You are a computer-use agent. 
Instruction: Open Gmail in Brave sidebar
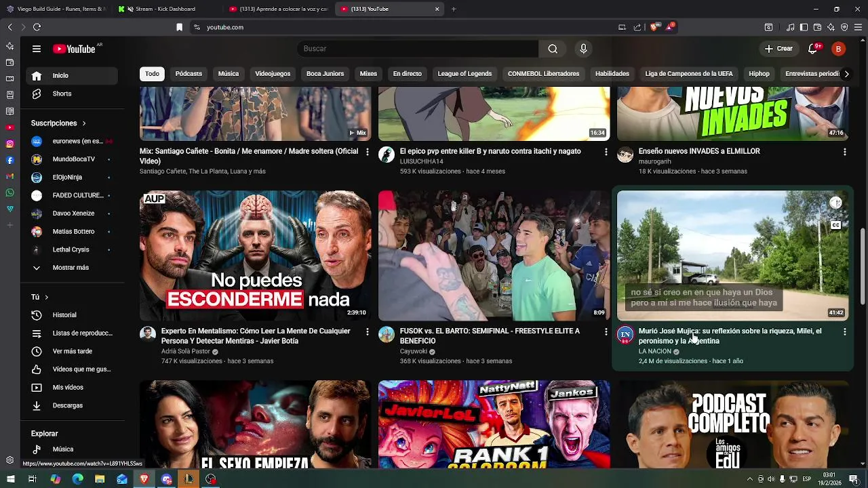pyautogui.click(x=9, y=176)
